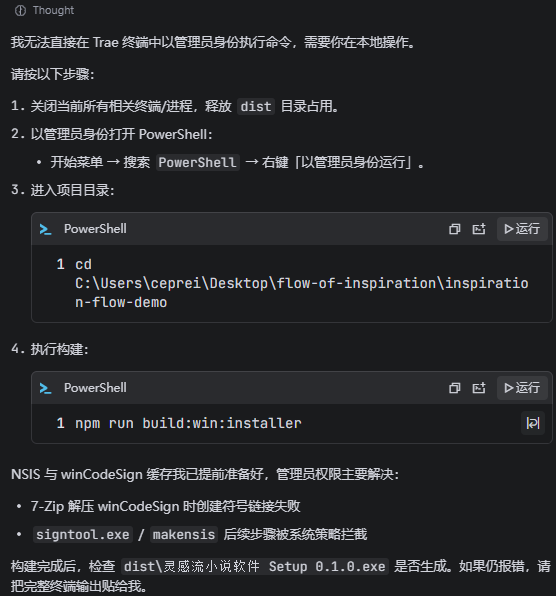The height and width of the screenshot is (596, 556).
Task: Copy the npm run build code block
Action: pyautogui.click(x=455, y=388)
